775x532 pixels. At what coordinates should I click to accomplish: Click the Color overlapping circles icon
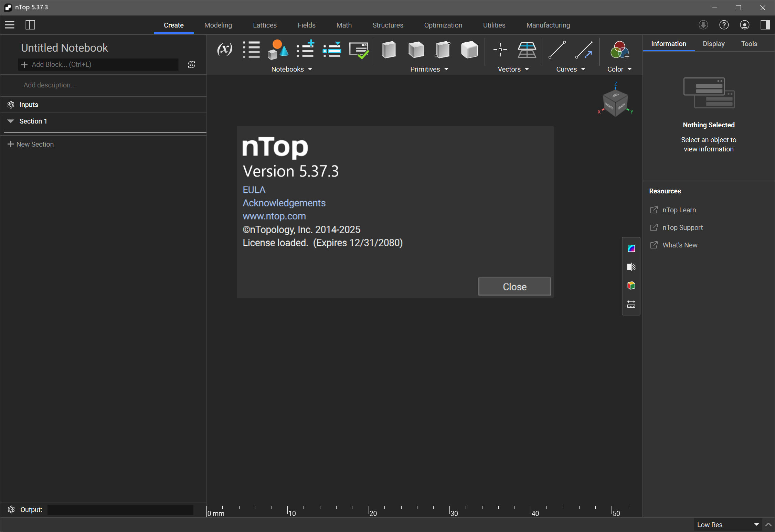619,50
